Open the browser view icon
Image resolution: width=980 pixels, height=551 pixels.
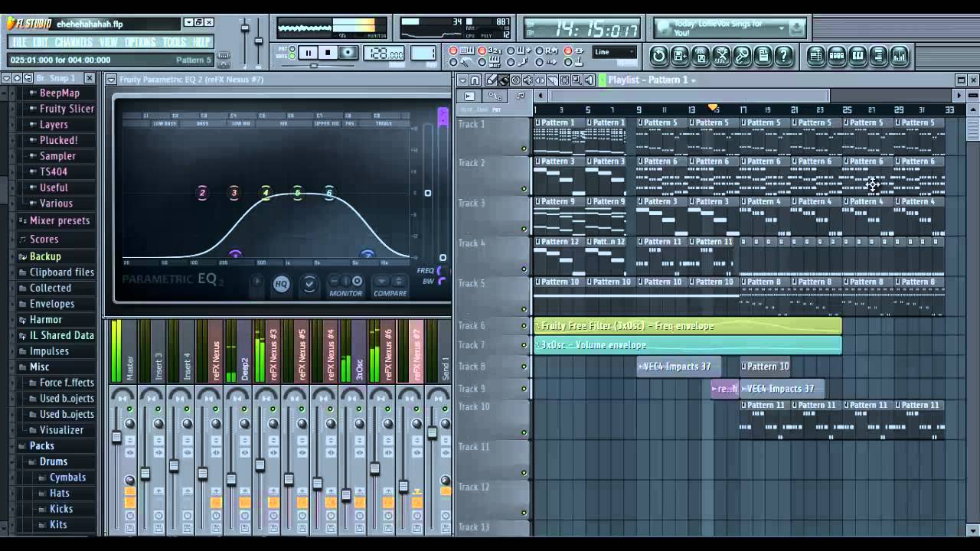(x=878, y=55)
